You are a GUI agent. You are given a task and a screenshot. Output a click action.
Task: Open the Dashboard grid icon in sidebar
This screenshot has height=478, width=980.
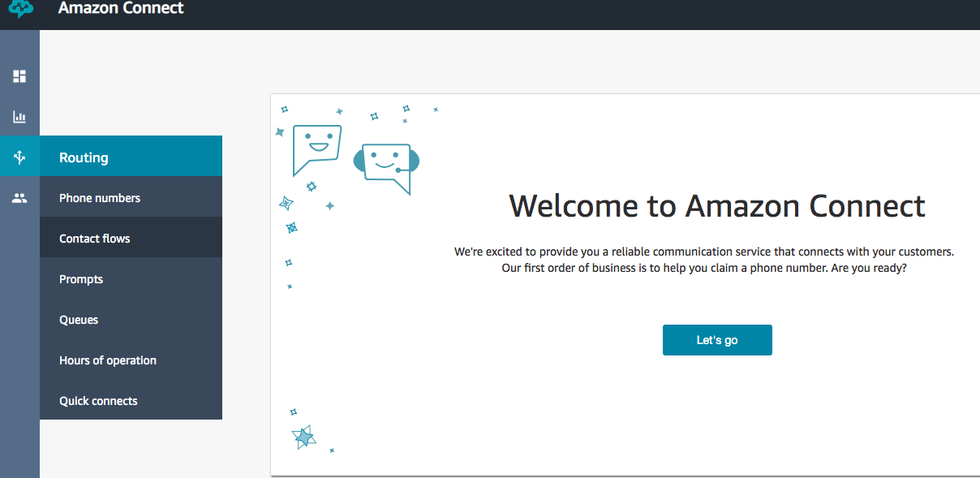(x=19, y=76)
